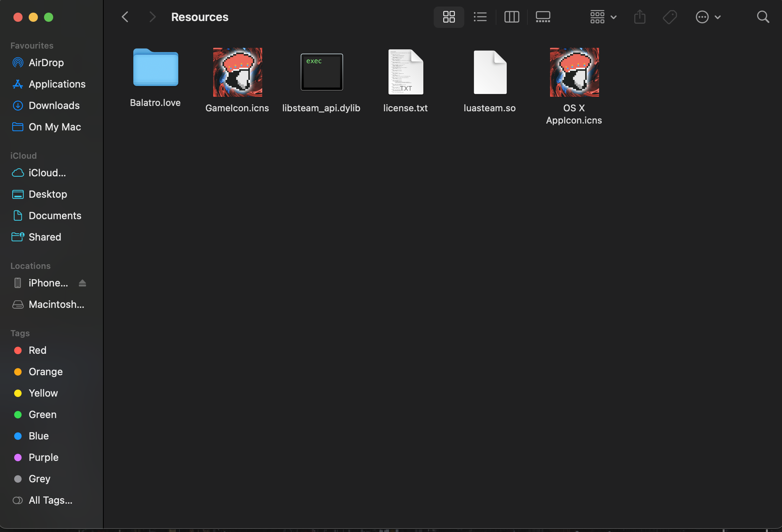
Task: Open the group-by options dropdown
Action: pyautogui.click(x=603, y=17)
